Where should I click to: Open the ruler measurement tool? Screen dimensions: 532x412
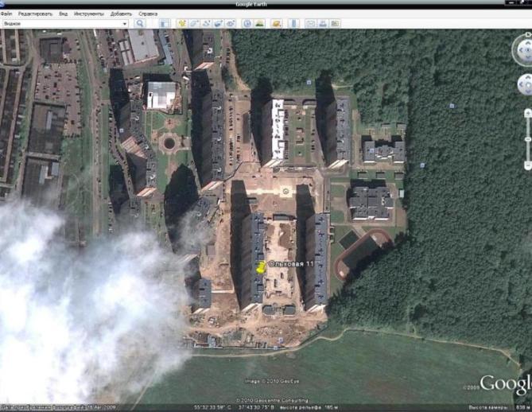[293, 24]
